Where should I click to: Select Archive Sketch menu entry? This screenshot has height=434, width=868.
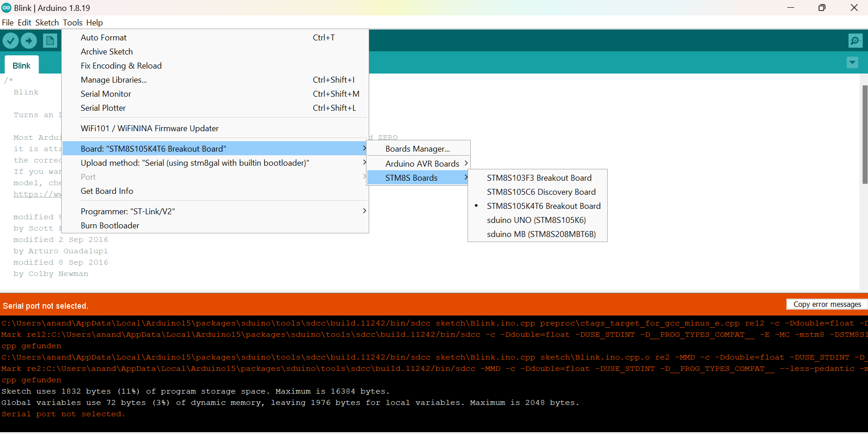point(215,52)
